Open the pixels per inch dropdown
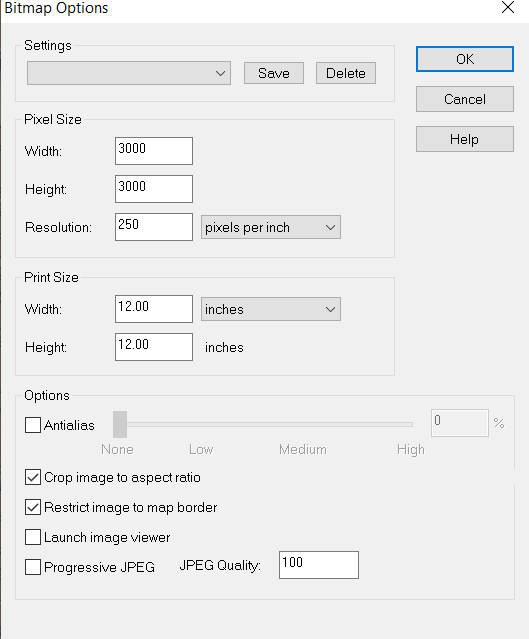This screenshot has height=639, width=529. (271, 227)
